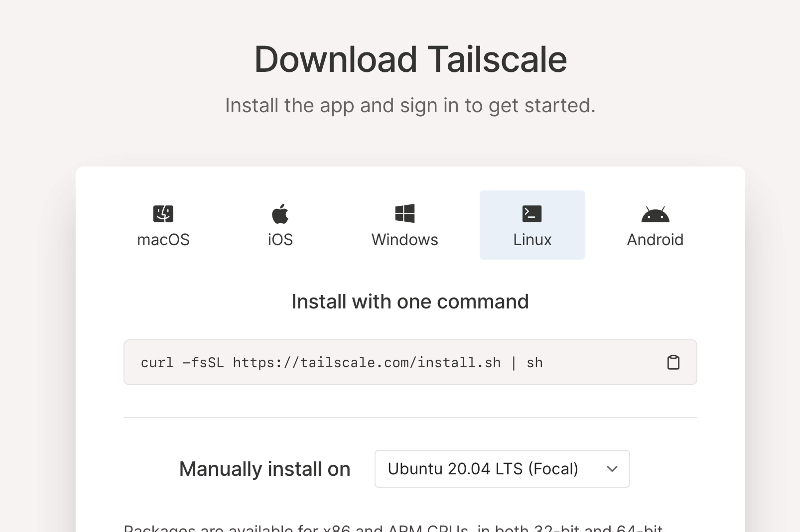
Task: Click the "Install with one command" heading
Action: click(x=410, y=302)
